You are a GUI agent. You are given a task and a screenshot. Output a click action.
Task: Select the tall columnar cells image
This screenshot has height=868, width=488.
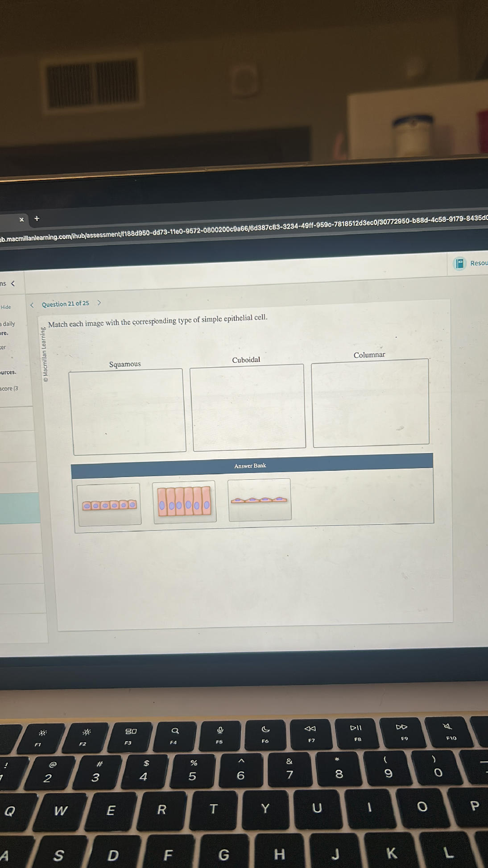coord(184,502)
